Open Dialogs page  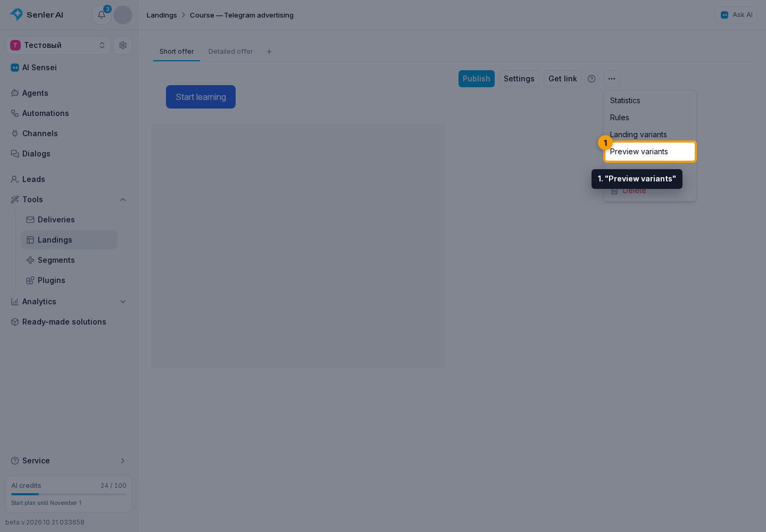[69, 154]
